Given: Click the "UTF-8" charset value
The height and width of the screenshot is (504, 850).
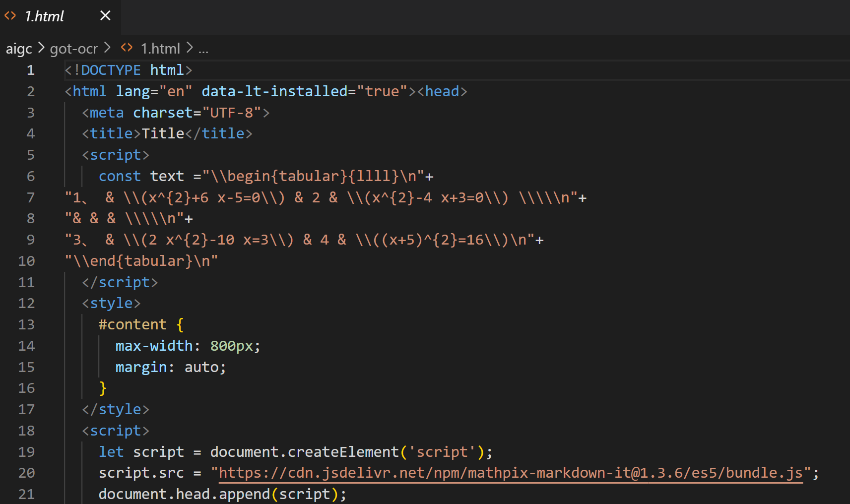Looking at the screenshot, I should 231,113.
